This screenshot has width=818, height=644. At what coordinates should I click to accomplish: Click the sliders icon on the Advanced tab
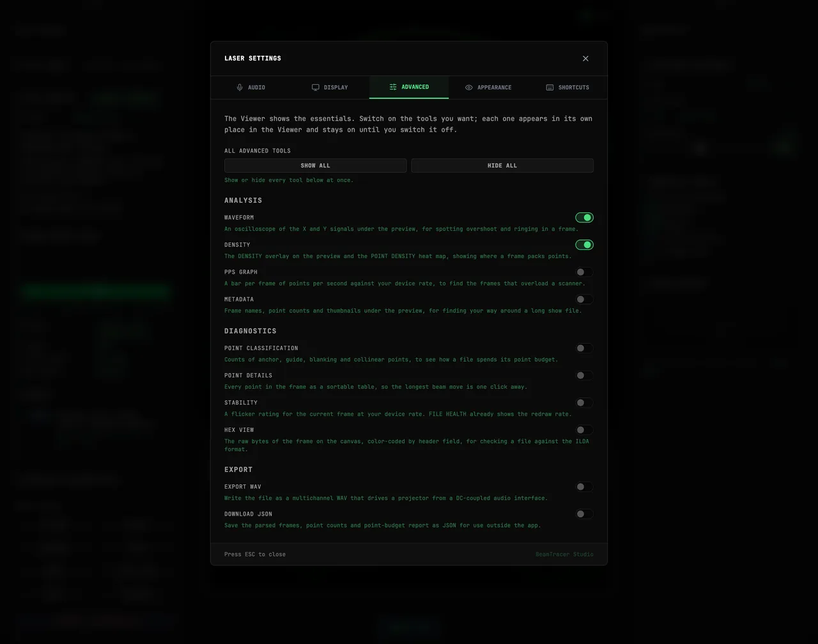[393, 87]
